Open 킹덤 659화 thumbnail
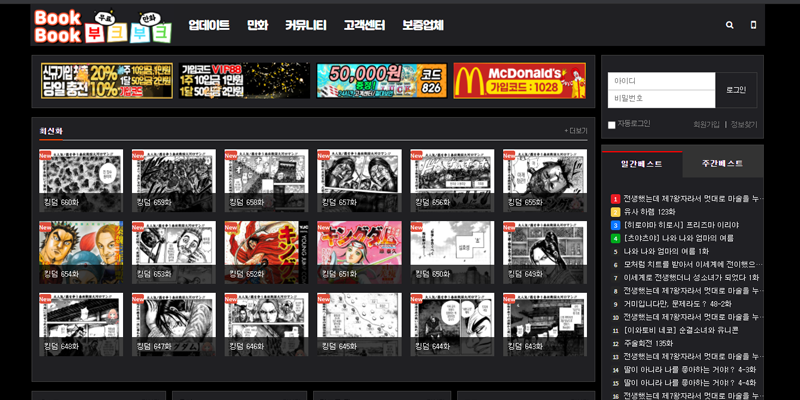The width and height of the screenshot is (800, 400). [173, 181]
